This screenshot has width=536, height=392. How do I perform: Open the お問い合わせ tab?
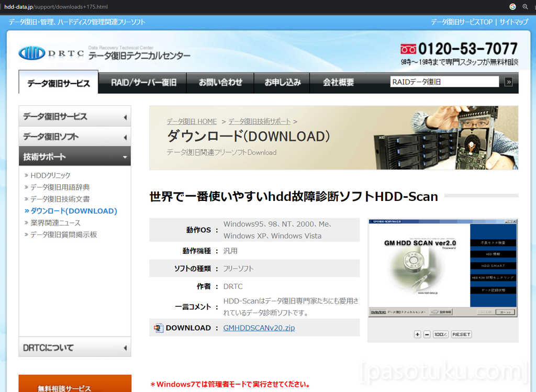pyautogui.click(x=220, y=83)
